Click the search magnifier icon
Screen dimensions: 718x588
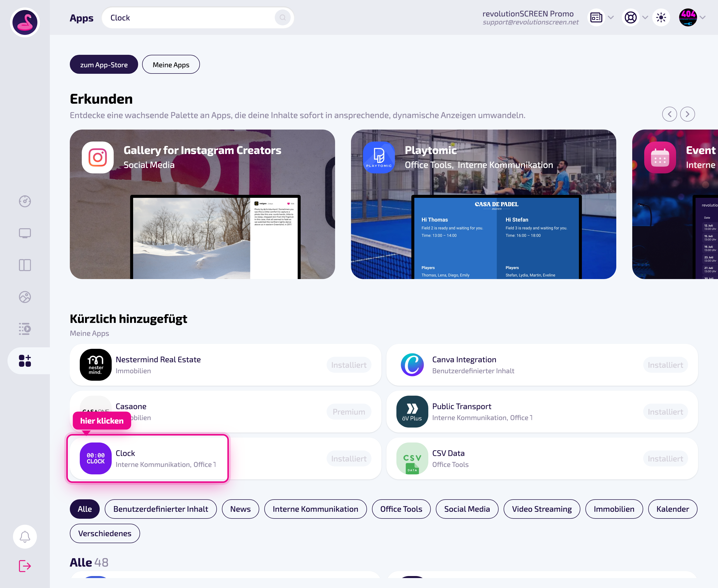click(283, 18)
